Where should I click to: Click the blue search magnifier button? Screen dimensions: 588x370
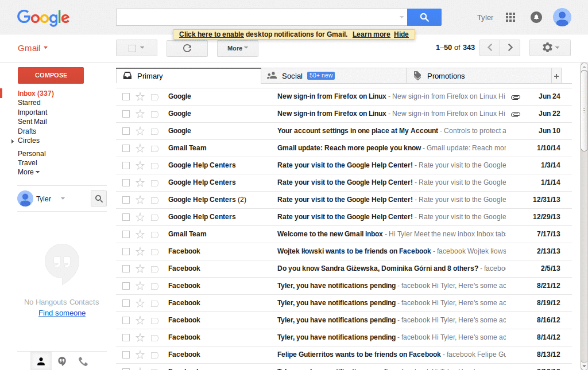coord(424,17)
